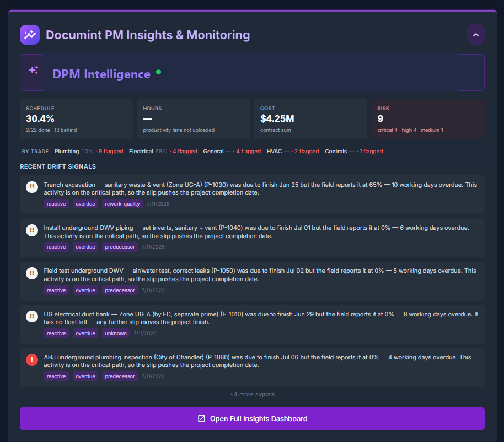The width and height of the screenshot is (504, 442).
Task: Click warning icon on Trench excavation signal
Action: tap(32, 187)
